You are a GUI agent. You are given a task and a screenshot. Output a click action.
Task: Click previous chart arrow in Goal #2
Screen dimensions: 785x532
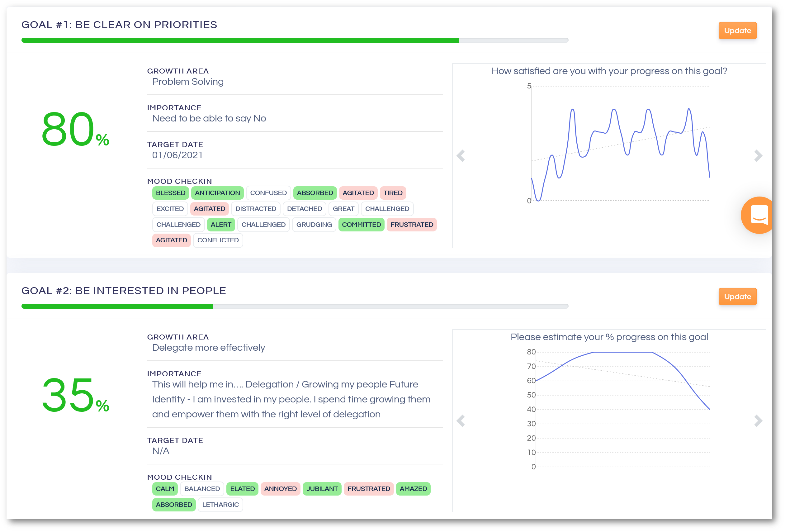pyautogui.click(x=461, y=421)
